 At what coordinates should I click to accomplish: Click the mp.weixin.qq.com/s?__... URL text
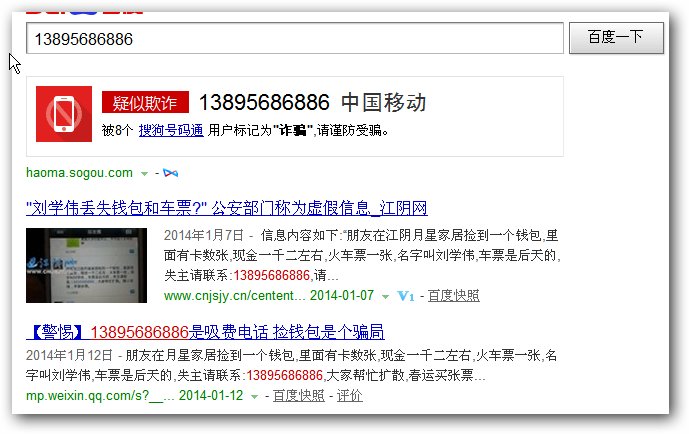tap(100, 396)
